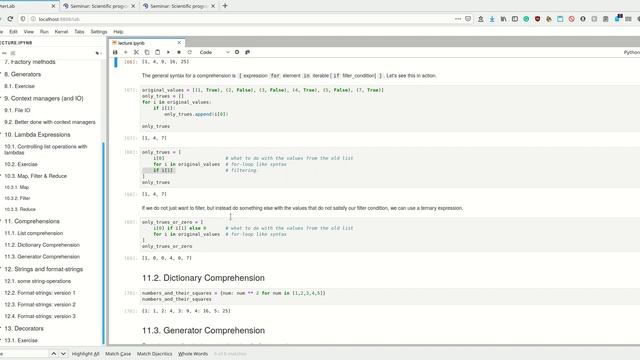The width and height of the screenshot is (640, 360).
Task: Go to 10.3. Map, Filter & Reduce
Action: click(x=36, y=176)
